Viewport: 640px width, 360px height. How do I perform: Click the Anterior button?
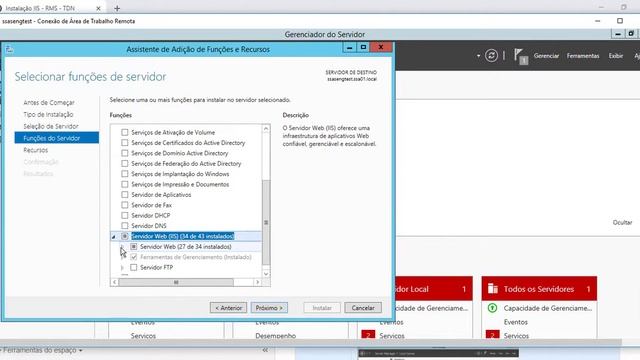(229, 308)
